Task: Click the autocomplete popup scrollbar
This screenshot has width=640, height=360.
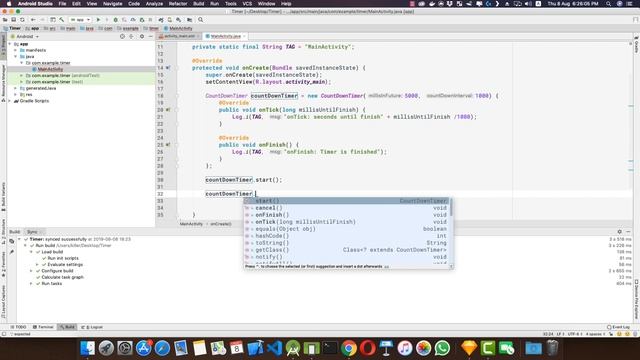Action: pos(451,207)
